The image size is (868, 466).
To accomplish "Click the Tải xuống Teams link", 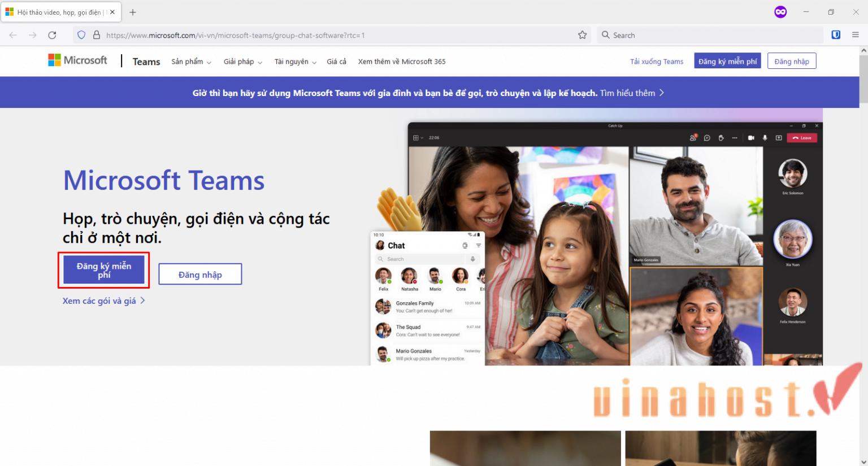I will pos(657,62).
